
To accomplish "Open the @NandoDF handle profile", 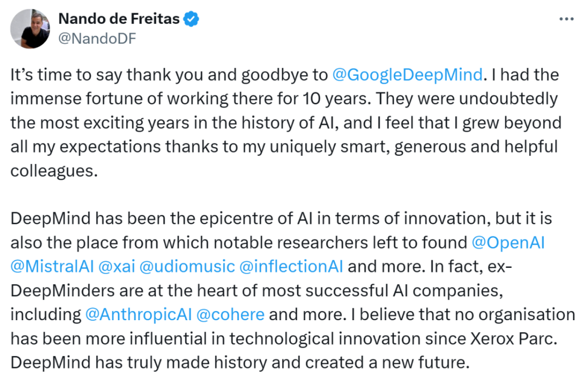I will pos(97,38).
